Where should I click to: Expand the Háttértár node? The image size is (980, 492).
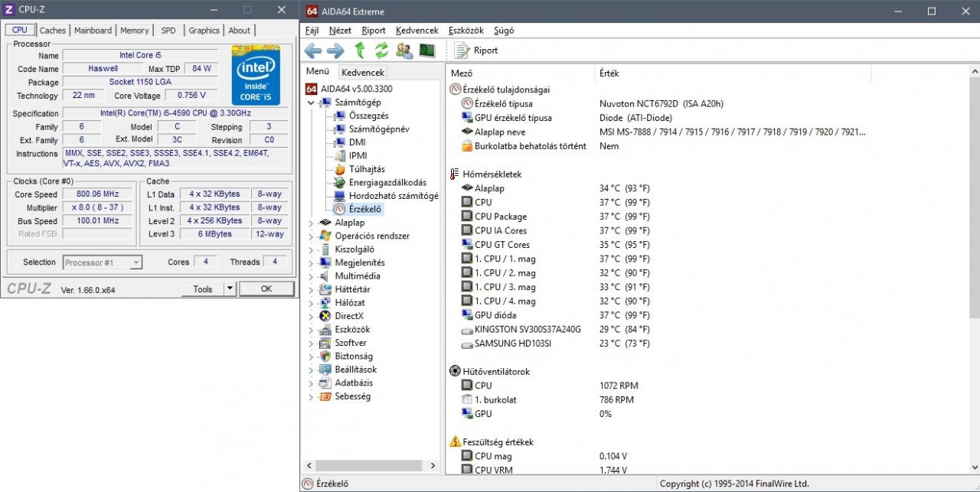pyautogui.click(x=311, y=289)
